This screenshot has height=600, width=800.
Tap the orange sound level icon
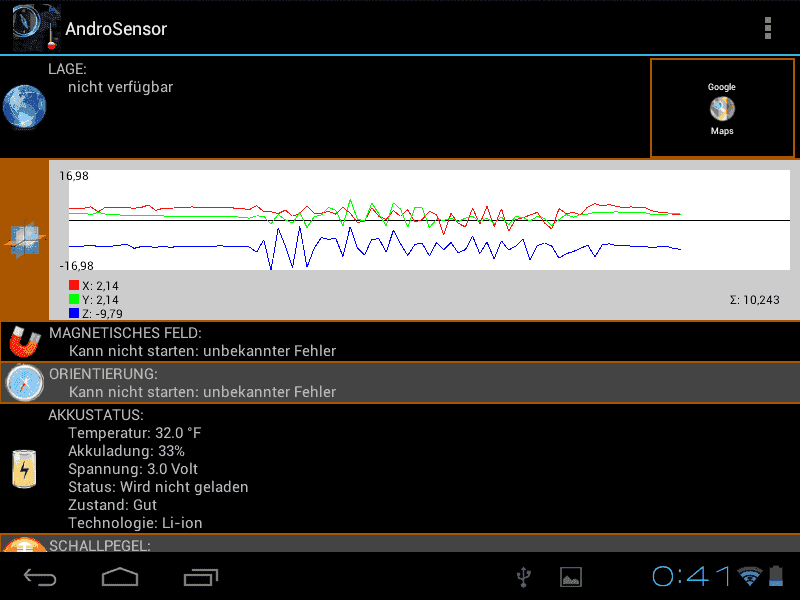pos(24,544)
